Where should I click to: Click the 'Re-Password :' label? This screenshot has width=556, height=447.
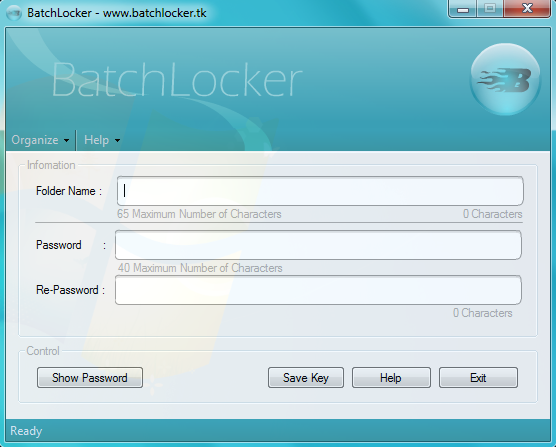pyautogui.click(x=70, y=290)
